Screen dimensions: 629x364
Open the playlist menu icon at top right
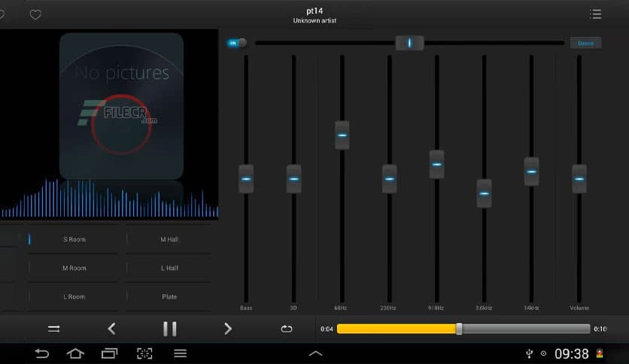point(596,14)
